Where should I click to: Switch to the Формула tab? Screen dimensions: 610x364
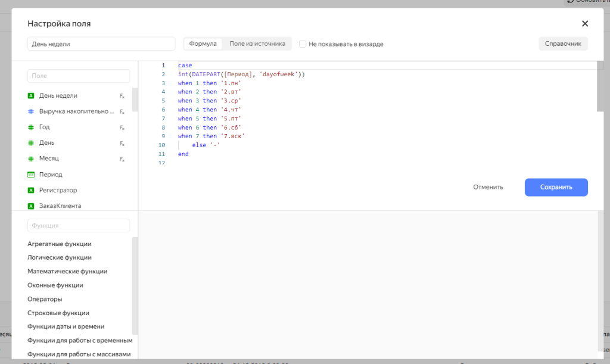tap(203, 43)
